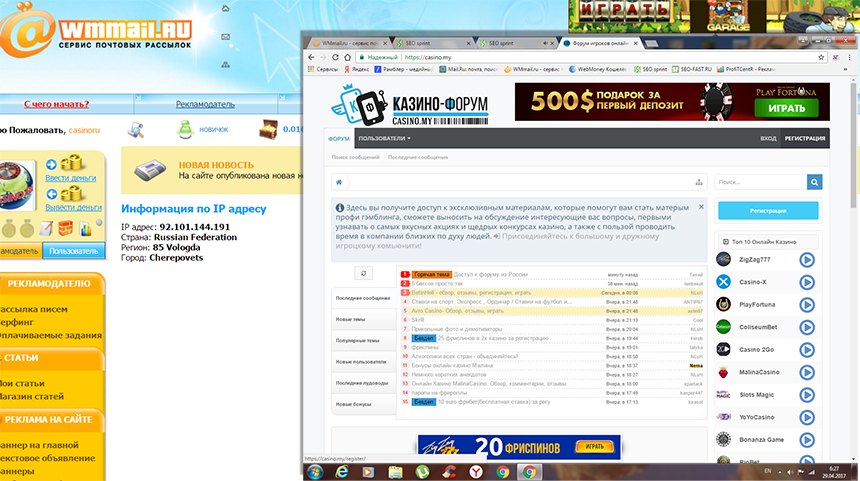Click the WMmail home icon in header

225,9
